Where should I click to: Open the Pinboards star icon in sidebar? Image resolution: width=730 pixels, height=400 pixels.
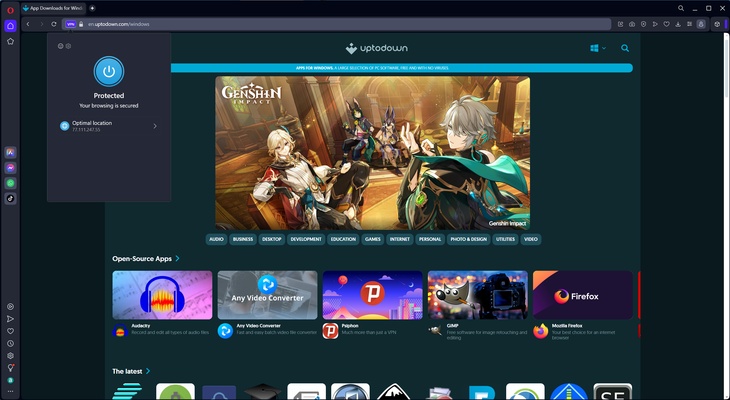click(x=10, y=41)
